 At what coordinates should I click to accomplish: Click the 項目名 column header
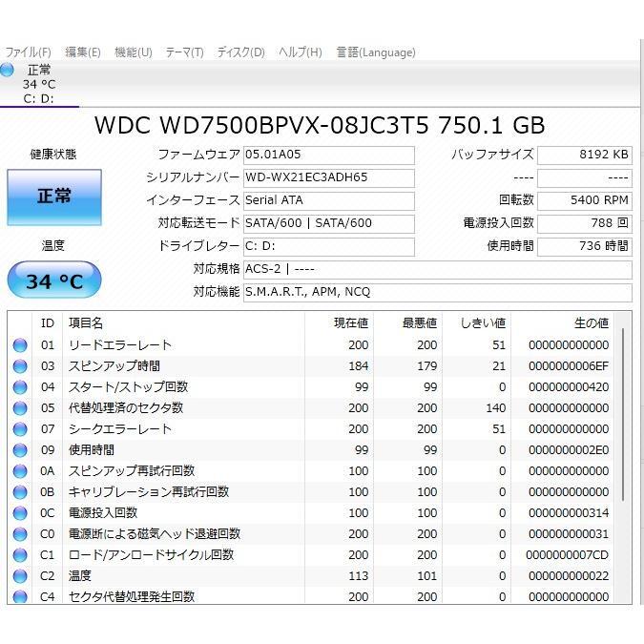(183, 323)
